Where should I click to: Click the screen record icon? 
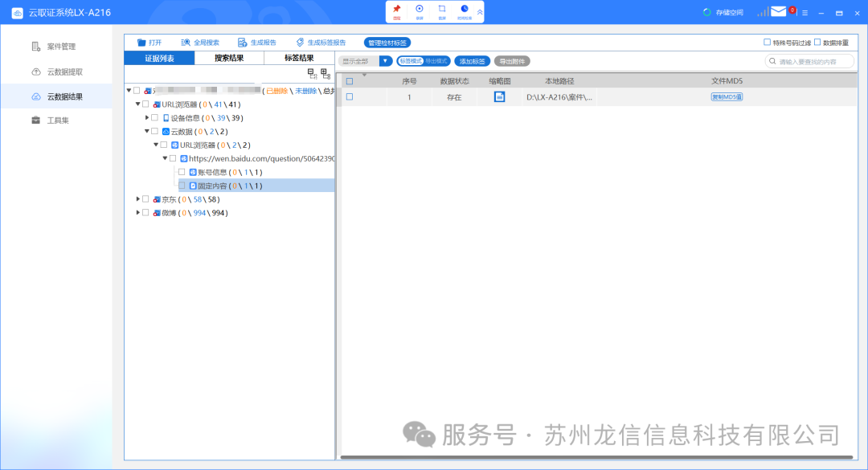click(419, 10)
